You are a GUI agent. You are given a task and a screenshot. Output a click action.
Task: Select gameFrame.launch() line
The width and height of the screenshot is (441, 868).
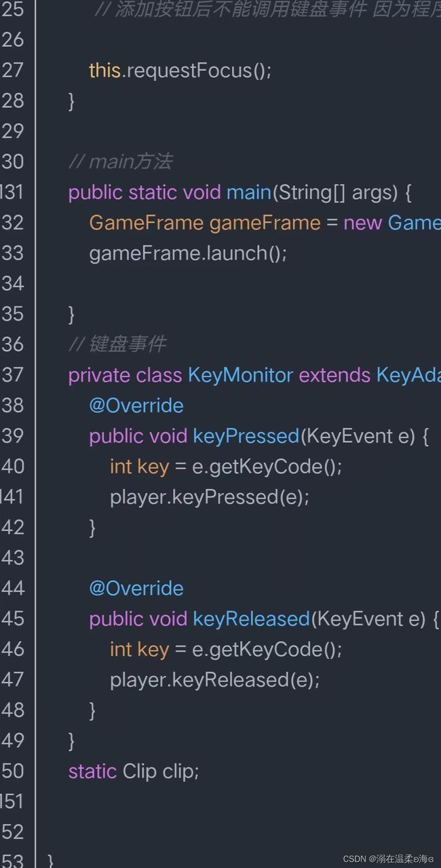tap(189, 253)
